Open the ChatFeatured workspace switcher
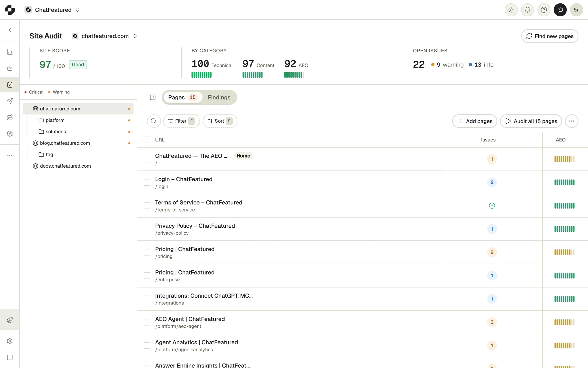The image size is (588, 368). (x=52, y=10)
